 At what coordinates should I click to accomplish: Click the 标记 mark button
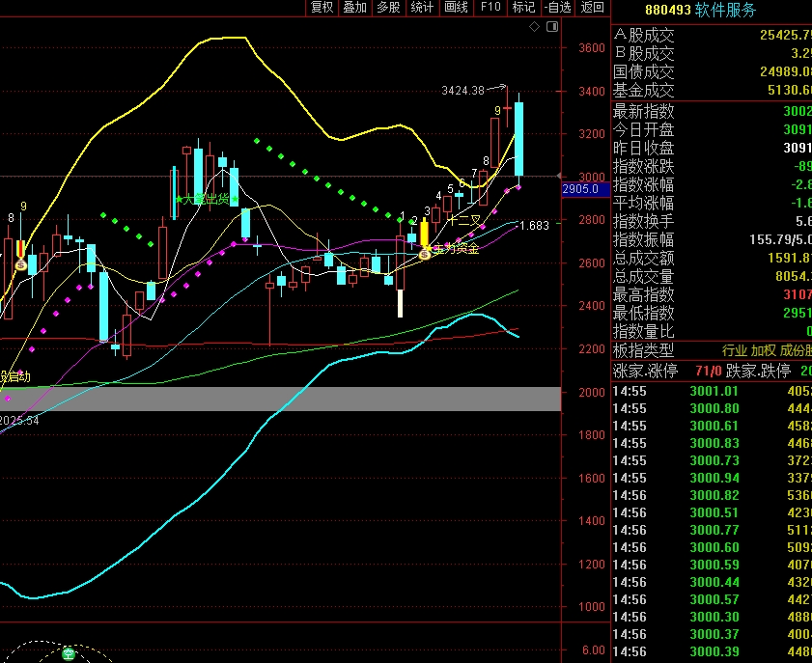(x=523, y=8)
